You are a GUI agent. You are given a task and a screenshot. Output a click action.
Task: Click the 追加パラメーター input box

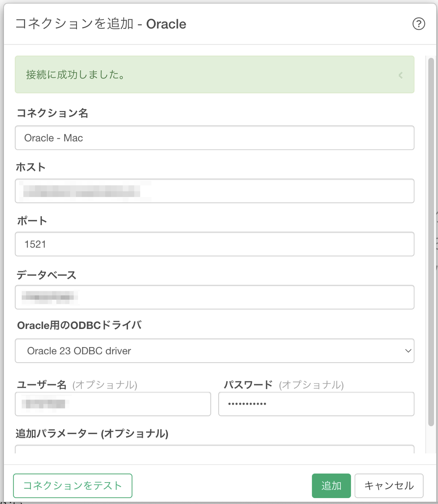pos(215,449)
